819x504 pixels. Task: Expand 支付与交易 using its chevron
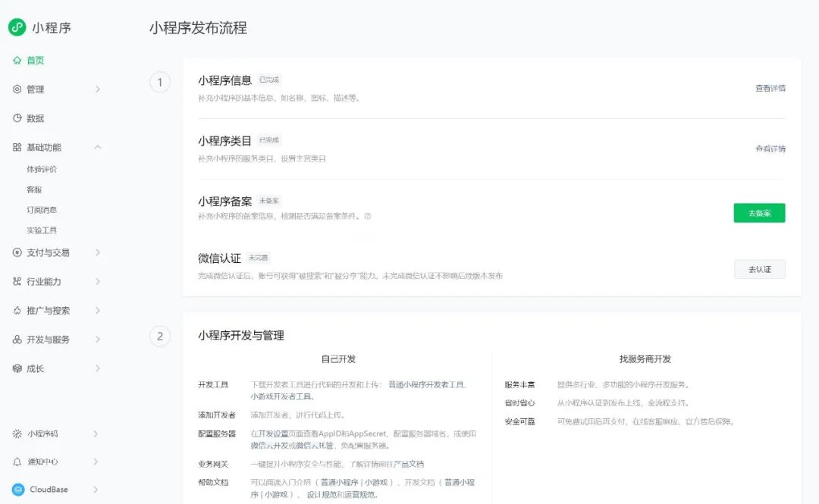(98, 252)
